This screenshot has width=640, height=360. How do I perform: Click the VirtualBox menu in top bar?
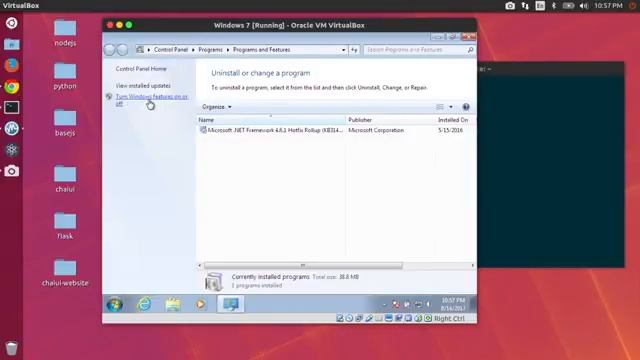tap(21, 6)
